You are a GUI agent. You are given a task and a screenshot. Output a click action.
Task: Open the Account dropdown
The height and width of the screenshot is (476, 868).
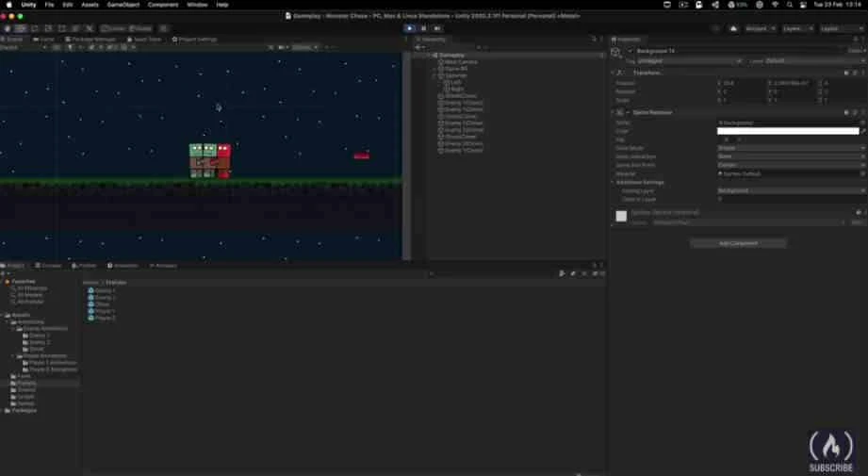760,28
